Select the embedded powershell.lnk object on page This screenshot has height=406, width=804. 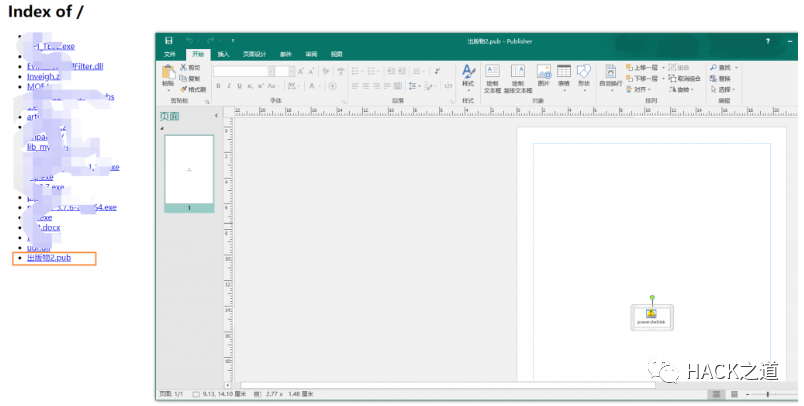652,317
